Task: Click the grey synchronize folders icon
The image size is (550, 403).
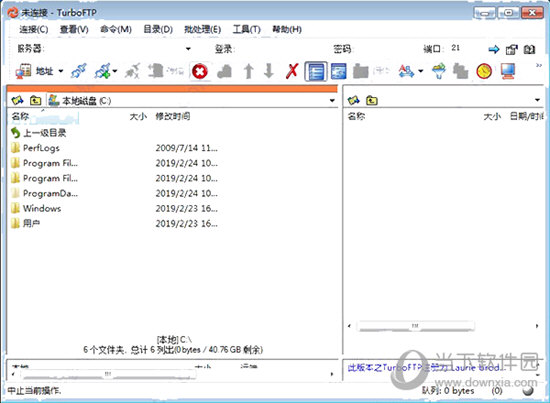Action: [460, 71]
